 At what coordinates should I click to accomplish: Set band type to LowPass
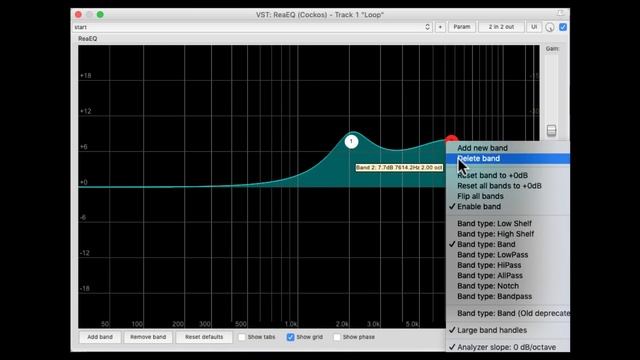[x=508, y=255]
